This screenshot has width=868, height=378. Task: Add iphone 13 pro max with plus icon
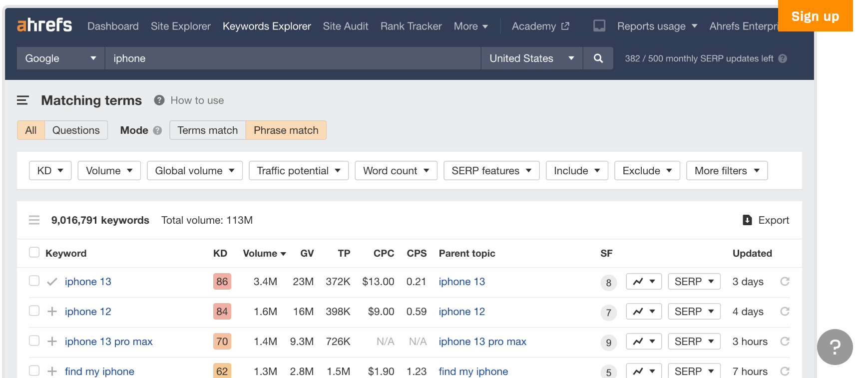tap(52, 342)
